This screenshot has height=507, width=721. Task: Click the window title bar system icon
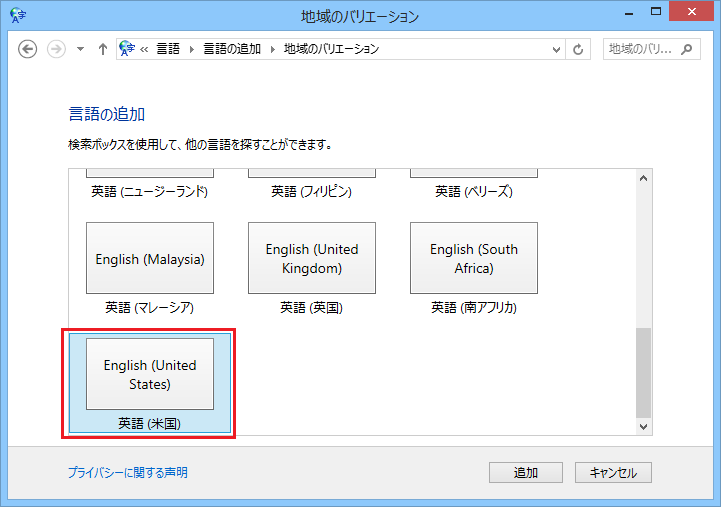pos(17,16)
